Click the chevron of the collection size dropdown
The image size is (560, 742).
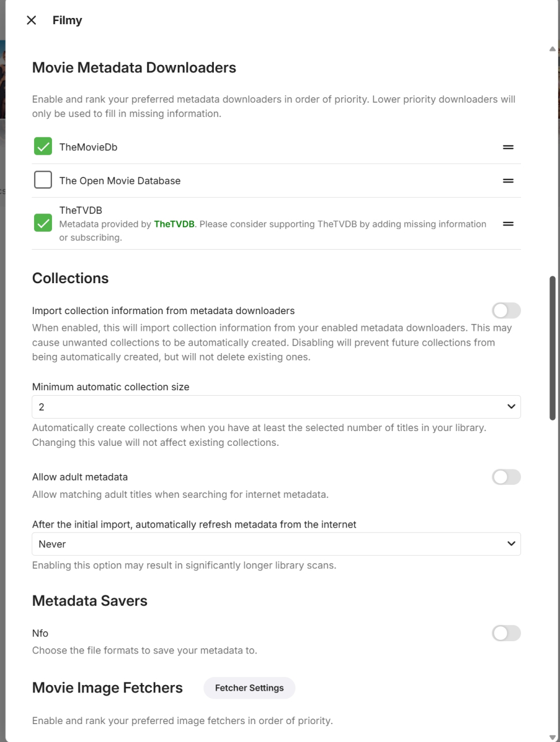click(x=511, y=407)
